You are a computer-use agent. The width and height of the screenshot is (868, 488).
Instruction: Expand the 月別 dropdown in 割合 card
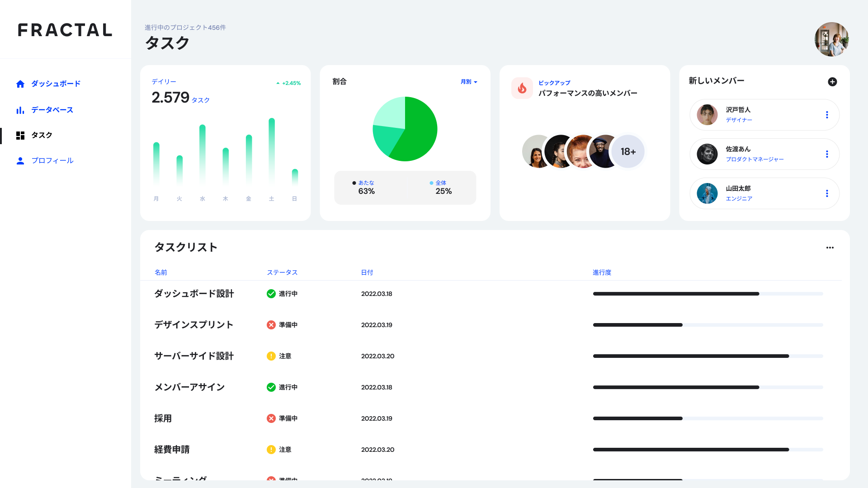click(469, 82)
